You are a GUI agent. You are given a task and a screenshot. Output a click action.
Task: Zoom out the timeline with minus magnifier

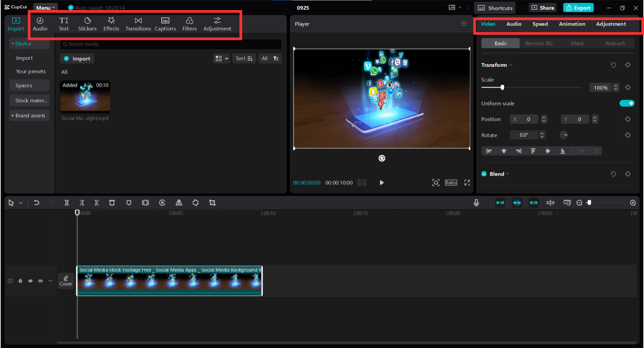click(579, 202)
